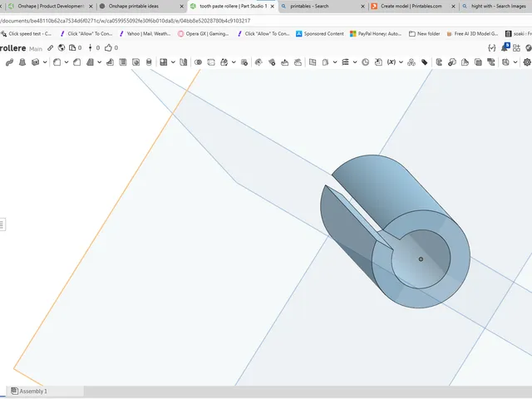The height and width of the screenshot is (399, 532).
Task: Switch to Onshape printable ideas tab
Action: [134, 6]
